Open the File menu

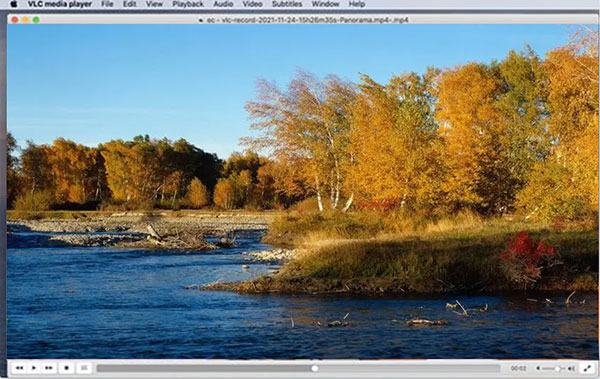click(x=107, y=4)
